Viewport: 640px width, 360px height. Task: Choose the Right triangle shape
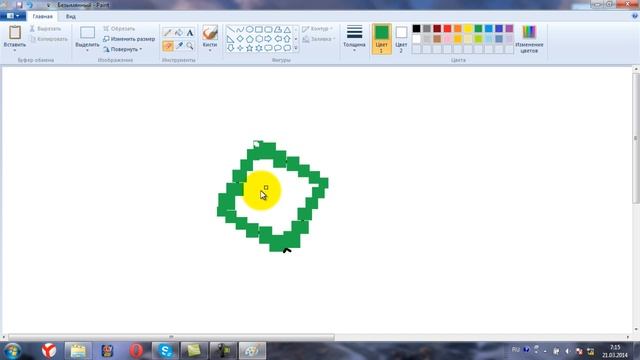point(231,39)
